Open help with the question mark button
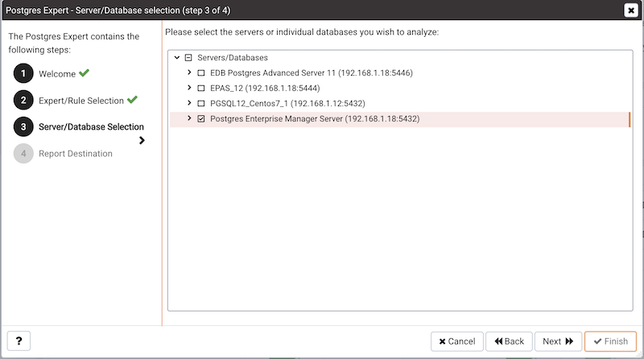This screenshot has width=644, height=359. tap(19, 341)
